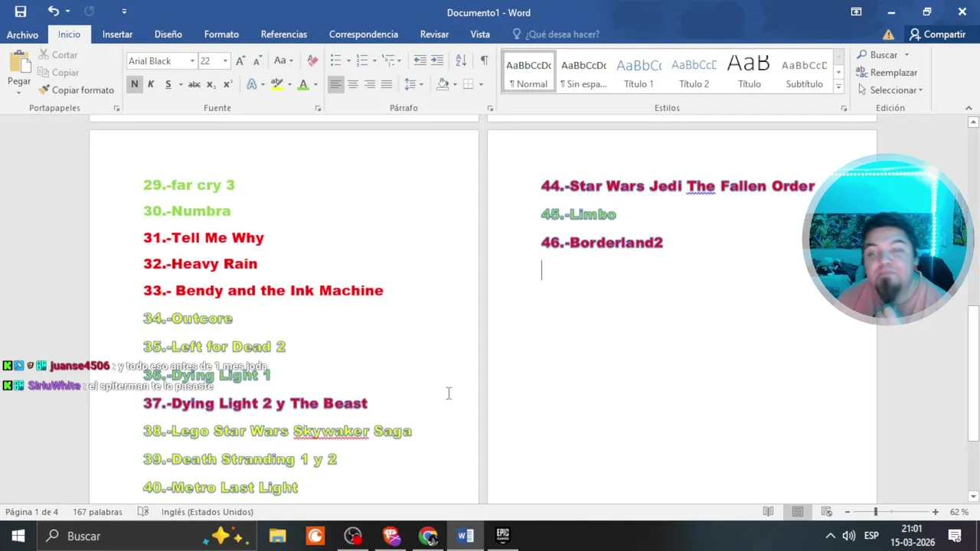Click the Cortar scissors command
The width and height of the screenshot is (980, 551).
pos(58,55)
